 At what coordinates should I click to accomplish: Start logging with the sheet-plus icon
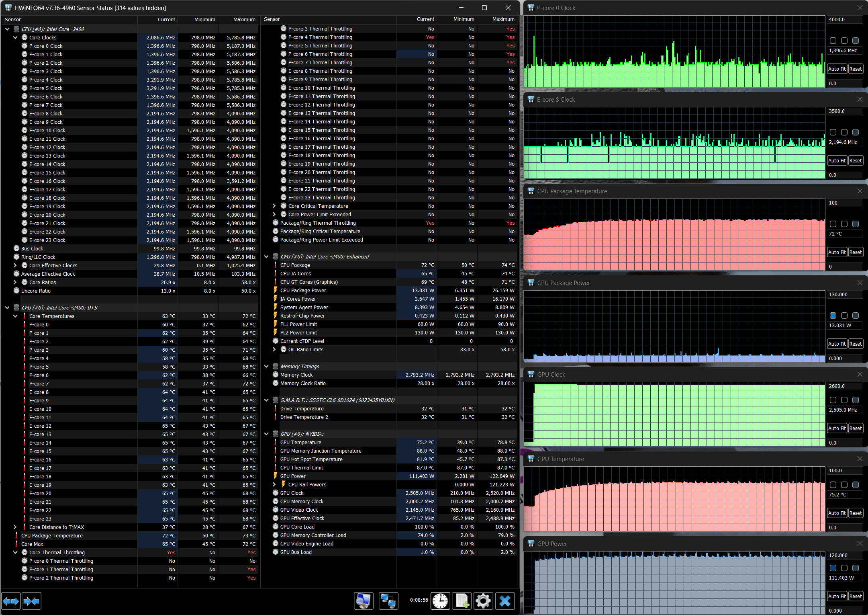(x=462, y=601)
